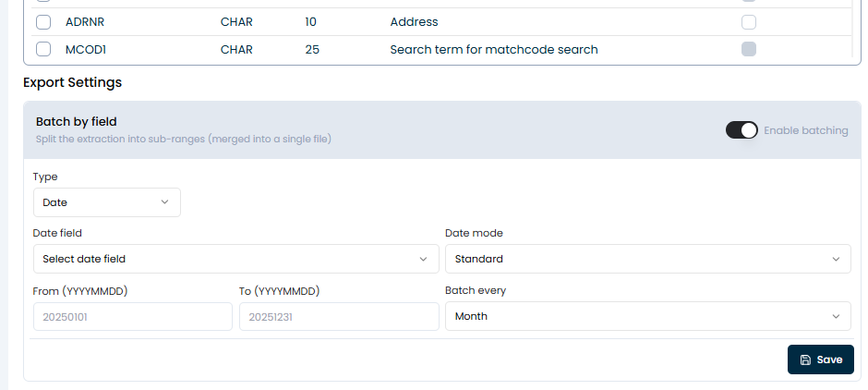Click the Date field label
The width and height of the screenshot is (868, 390).
[57, 233]
